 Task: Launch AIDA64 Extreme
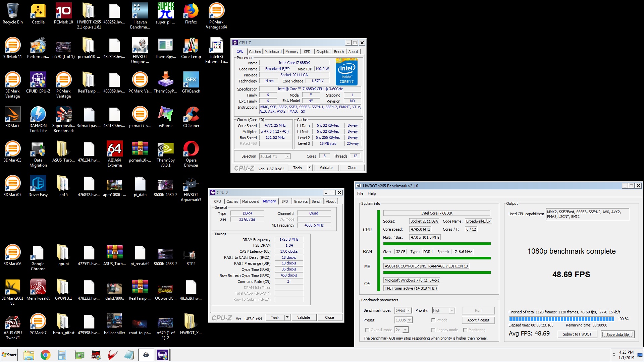(x=114, y=154)
